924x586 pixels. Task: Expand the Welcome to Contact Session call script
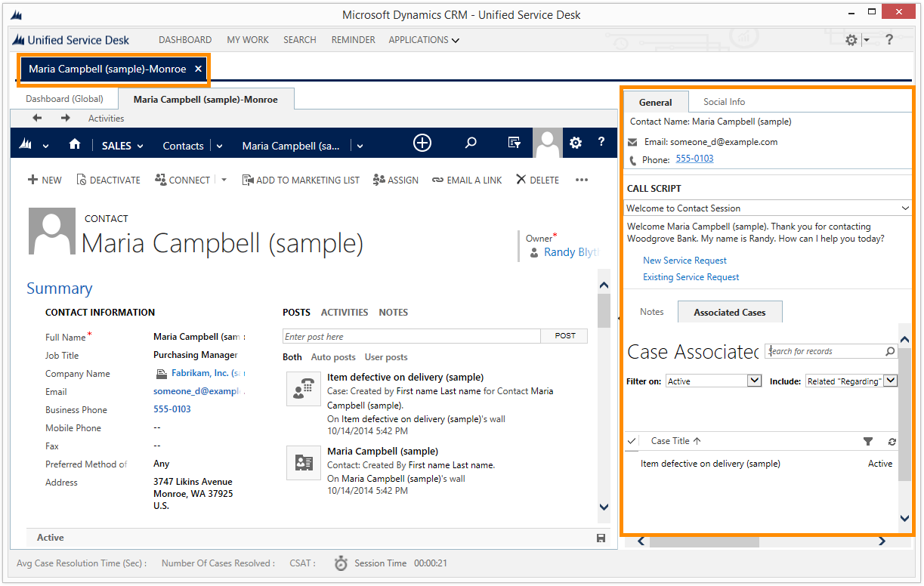click(905, 208)
